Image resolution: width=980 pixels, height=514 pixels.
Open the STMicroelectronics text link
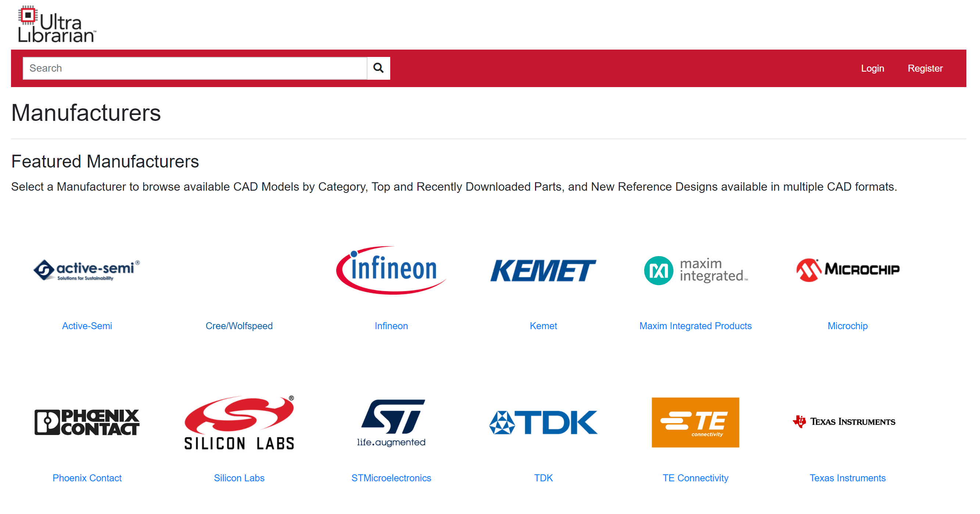pyautogui.click(x=391, y=478)
